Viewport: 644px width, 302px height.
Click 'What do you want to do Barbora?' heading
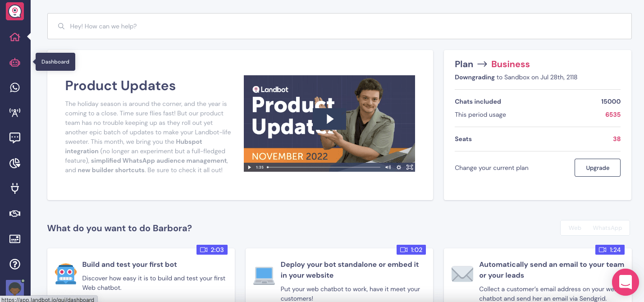tap(119, 228)
